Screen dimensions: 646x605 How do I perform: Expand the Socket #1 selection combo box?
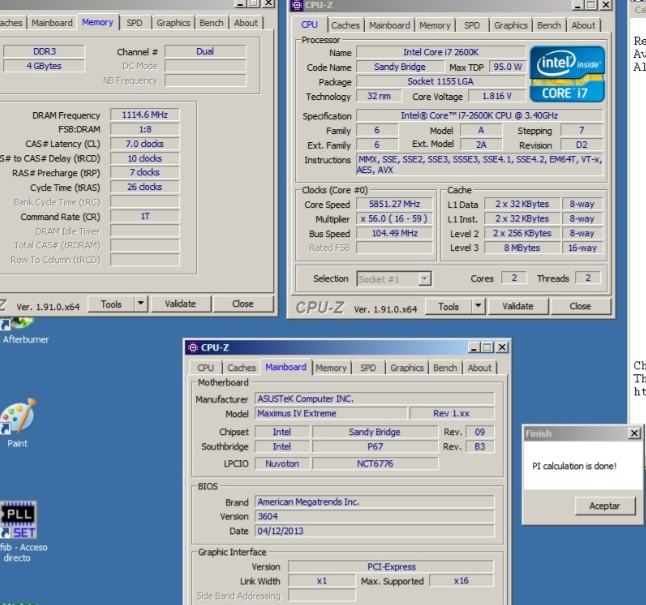coord(394,279)
